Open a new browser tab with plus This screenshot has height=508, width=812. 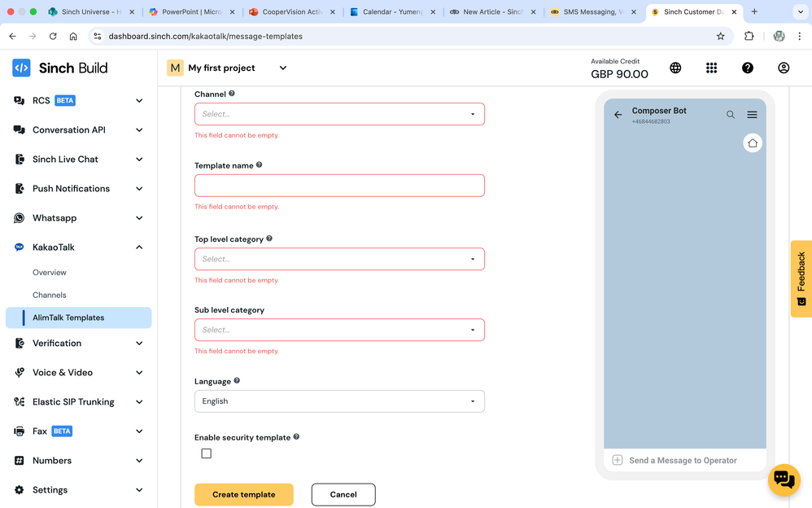point(754,11)
